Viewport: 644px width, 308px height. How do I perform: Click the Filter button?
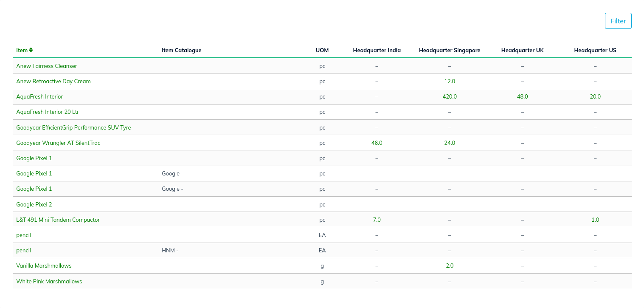tap(618, 21)
